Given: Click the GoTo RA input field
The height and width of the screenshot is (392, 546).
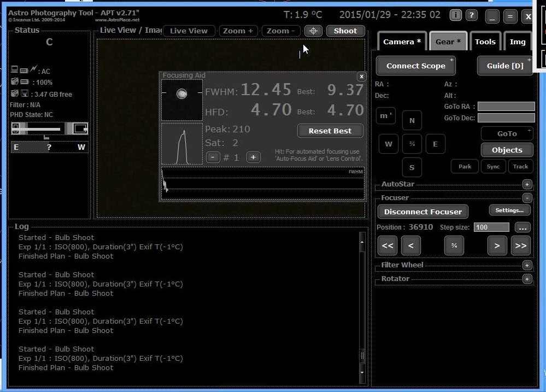Looking at the screenshot, I should pyautogui.click(x=506, y=107).
